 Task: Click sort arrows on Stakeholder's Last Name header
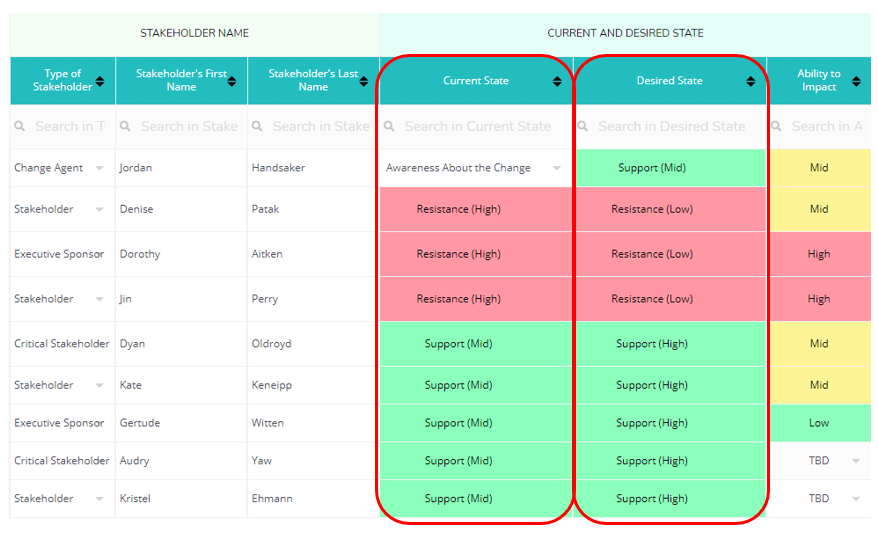(x=363, y=81)
